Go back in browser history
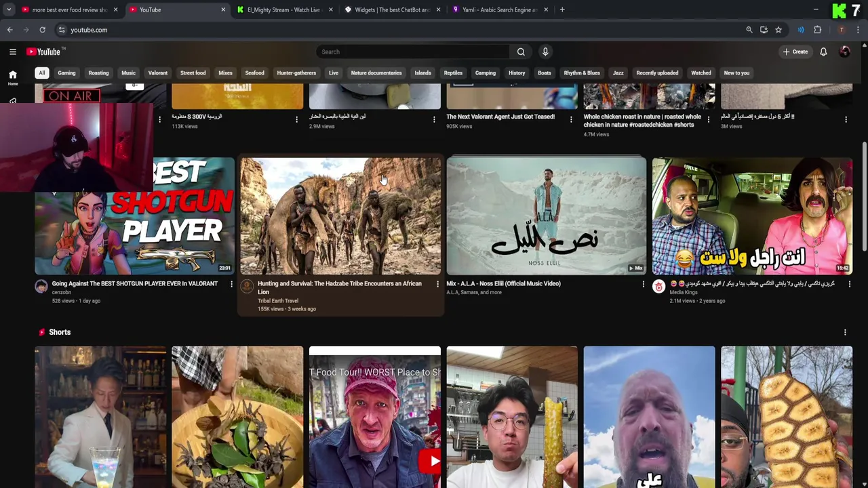The height and width of the screenshot is (488, 868). (9, 30)
